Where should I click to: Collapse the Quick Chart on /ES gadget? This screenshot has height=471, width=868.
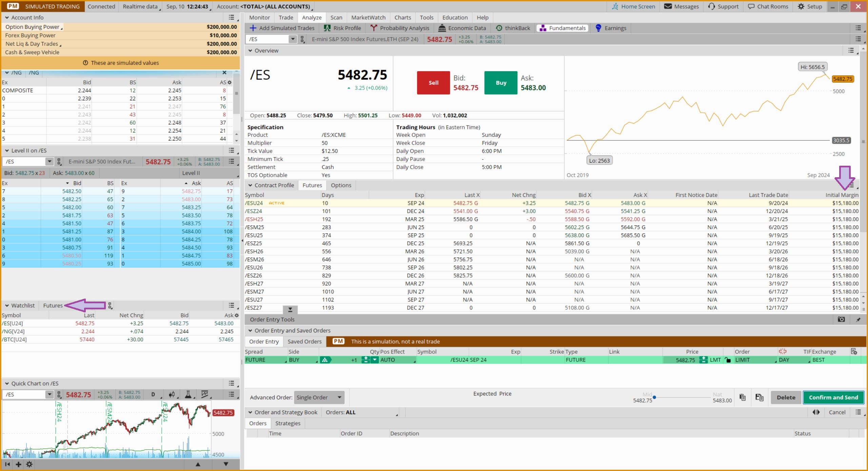pos(7,383)
